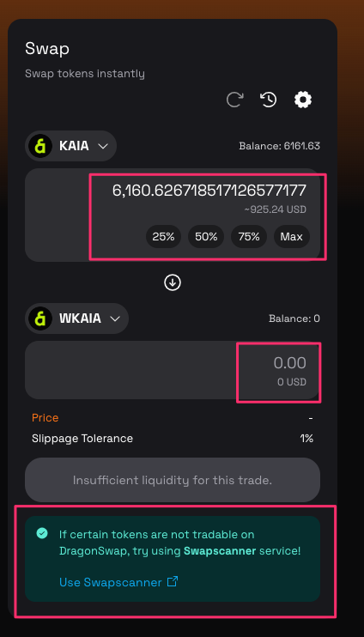Click the WKAIA token logo

point(40,318)
